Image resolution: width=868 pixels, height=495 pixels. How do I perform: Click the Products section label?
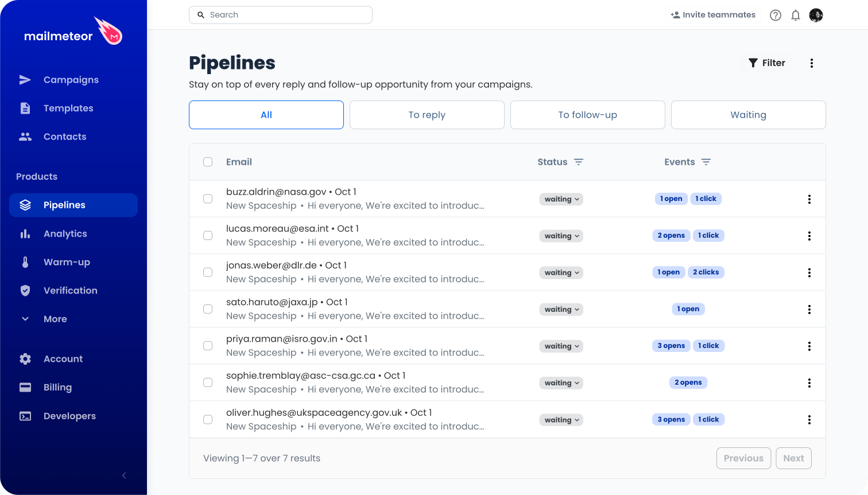(37, 176)
